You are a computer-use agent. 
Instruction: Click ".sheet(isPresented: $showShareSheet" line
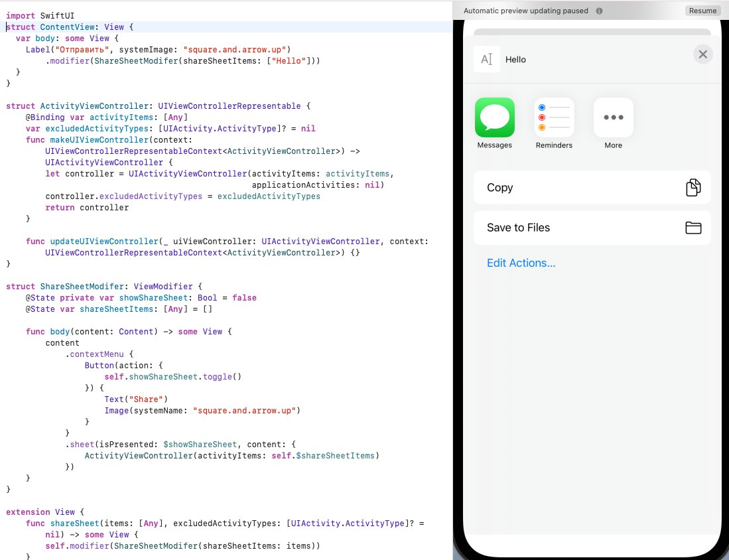(180, 444)
